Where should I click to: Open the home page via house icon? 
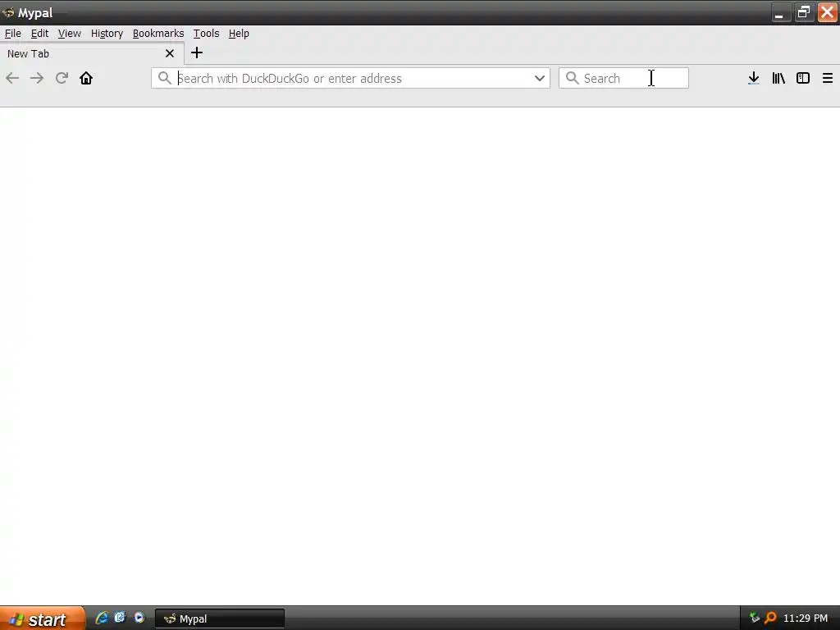86,78
